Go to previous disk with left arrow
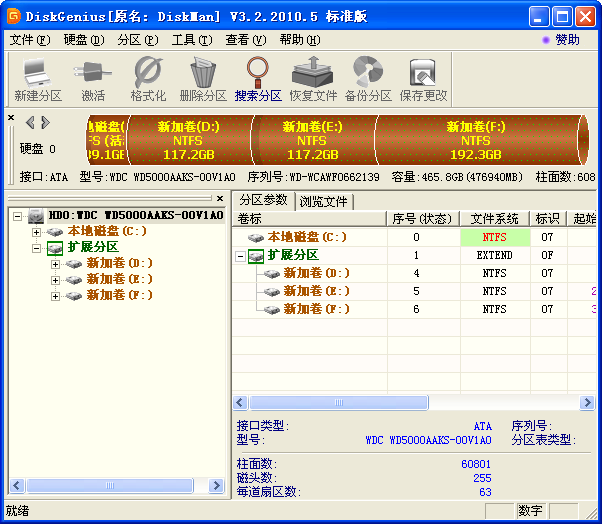The image size is (602, 524). tap(30, 123)
